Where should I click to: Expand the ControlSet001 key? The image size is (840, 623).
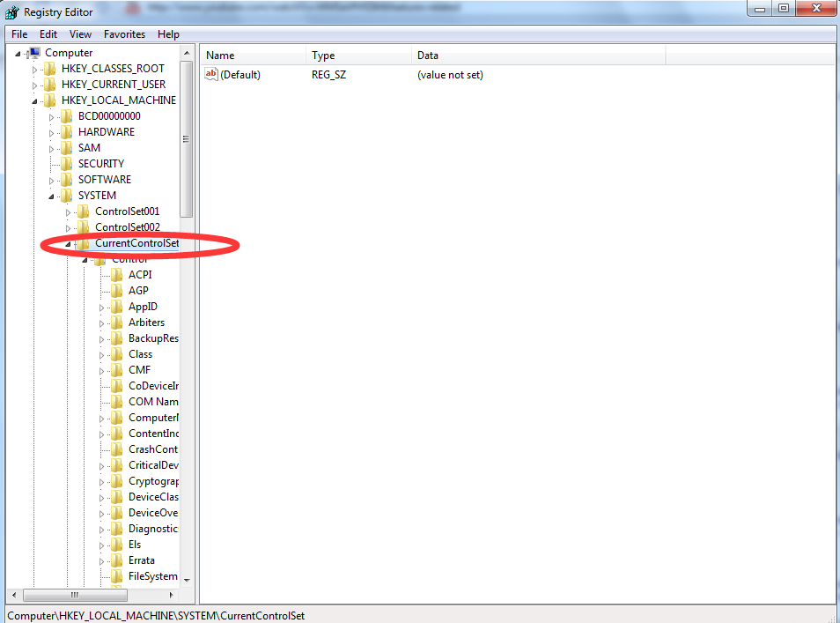[x=68, y=212]
